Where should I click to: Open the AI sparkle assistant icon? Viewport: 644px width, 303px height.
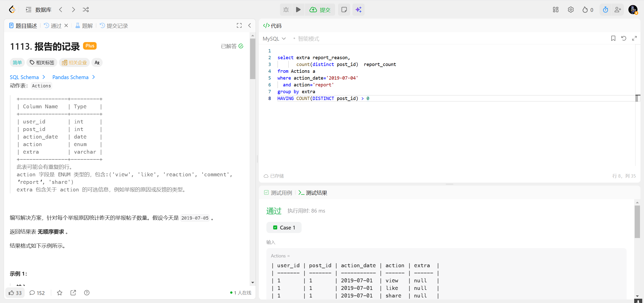[358, 10]
